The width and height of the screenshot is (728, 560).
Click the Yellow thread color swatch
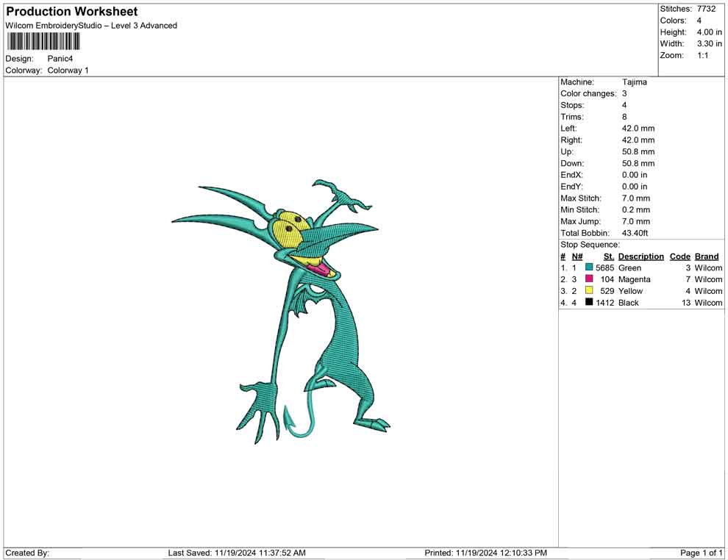coord(589,290)
